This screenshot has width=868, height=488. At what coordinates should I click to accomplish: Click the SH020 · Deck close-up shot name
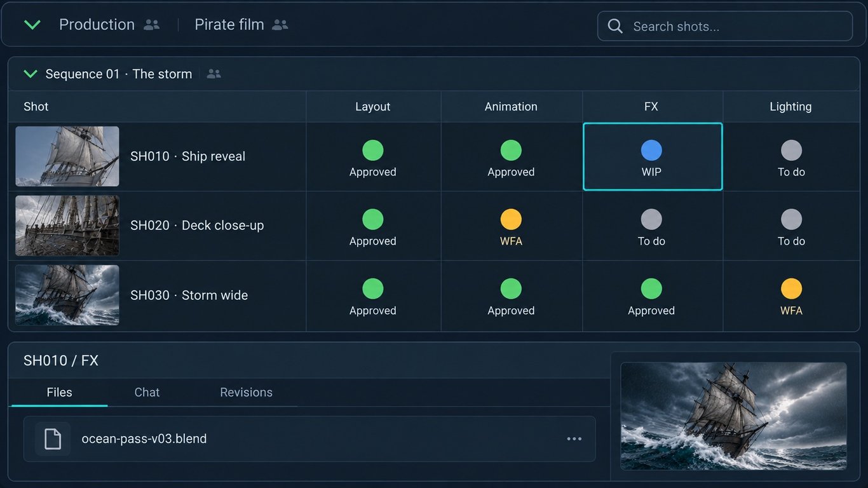point(197,226)
